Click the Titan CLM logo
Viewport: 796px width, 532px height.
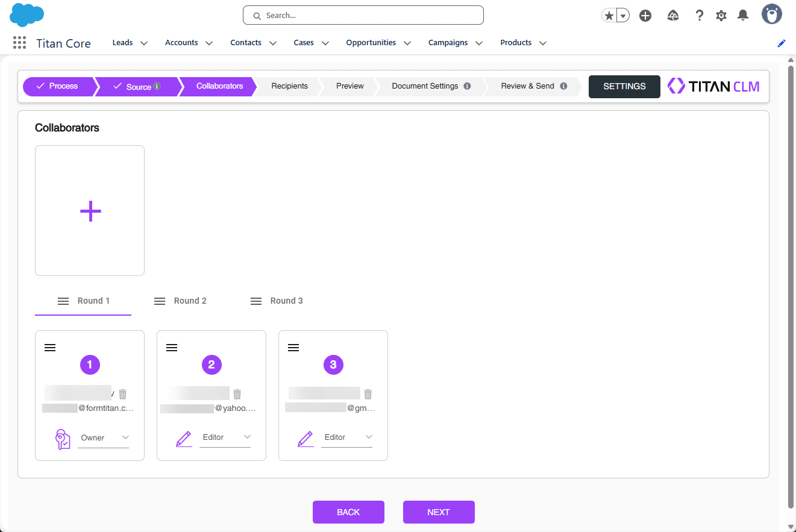click(713, 86)
